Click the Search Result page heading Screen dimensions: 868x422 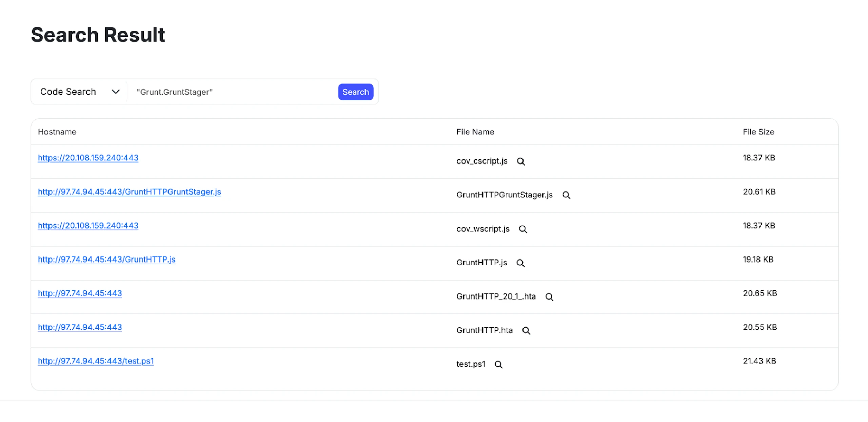98,35
